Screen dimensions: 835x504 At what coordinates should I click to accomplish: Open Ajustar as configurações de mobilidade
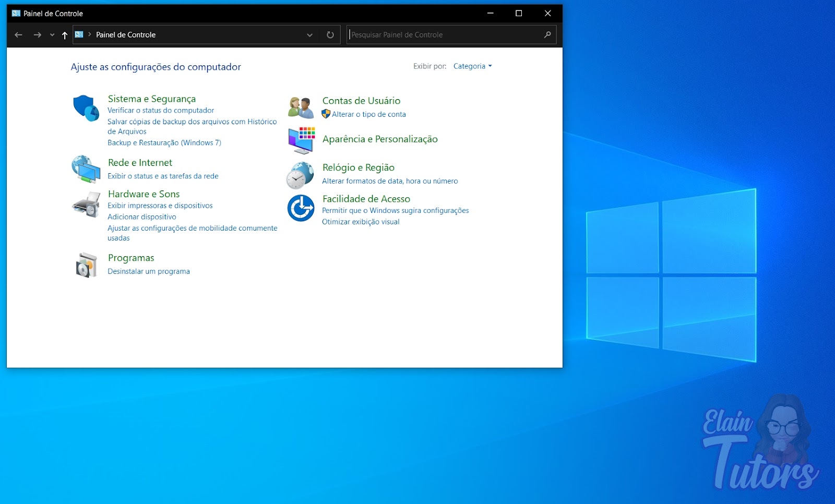[x=193, y=233]
